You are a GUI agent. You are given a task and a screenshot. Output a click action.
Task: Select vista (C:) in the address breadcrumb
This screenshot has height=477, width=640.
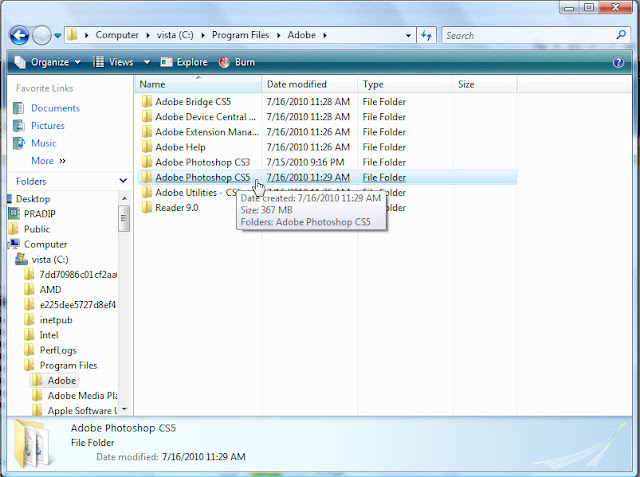pos(175,35)
